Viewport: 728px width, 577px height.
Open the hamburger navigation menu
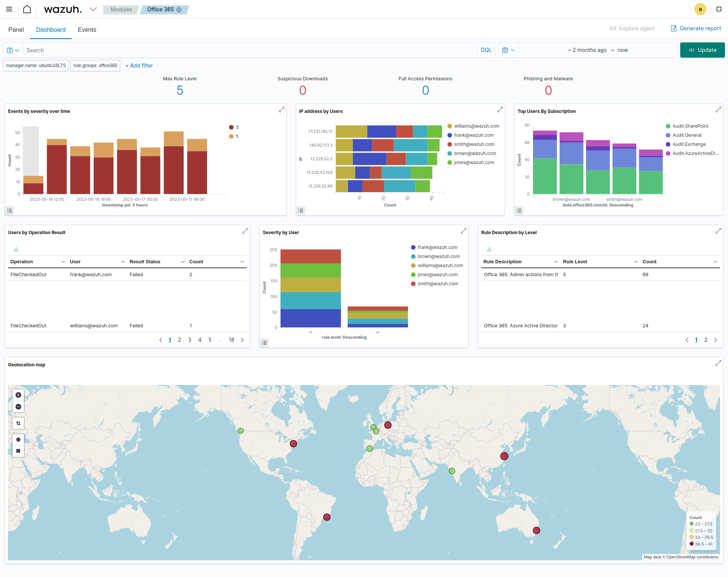pos(9,9)
